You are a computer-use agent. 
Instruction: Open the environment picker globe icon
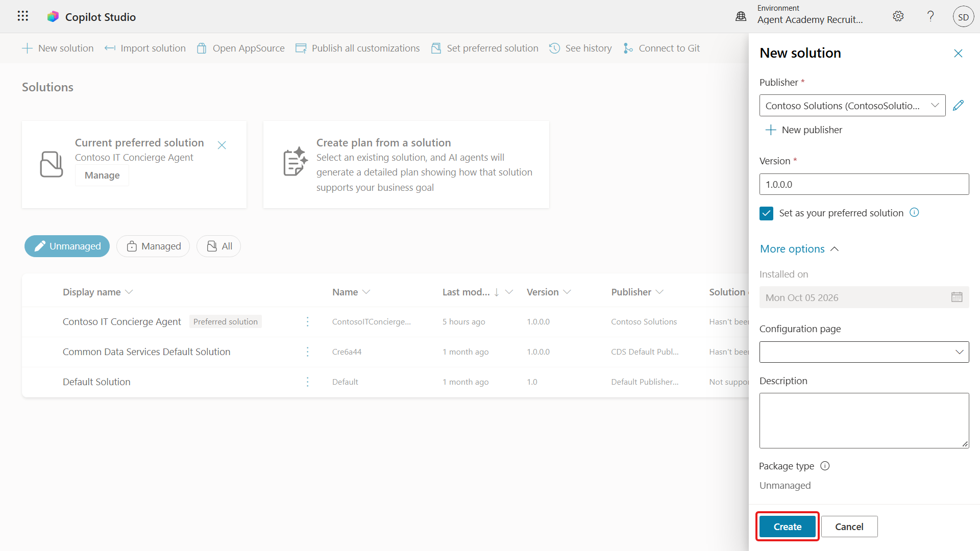click(741, 16)
